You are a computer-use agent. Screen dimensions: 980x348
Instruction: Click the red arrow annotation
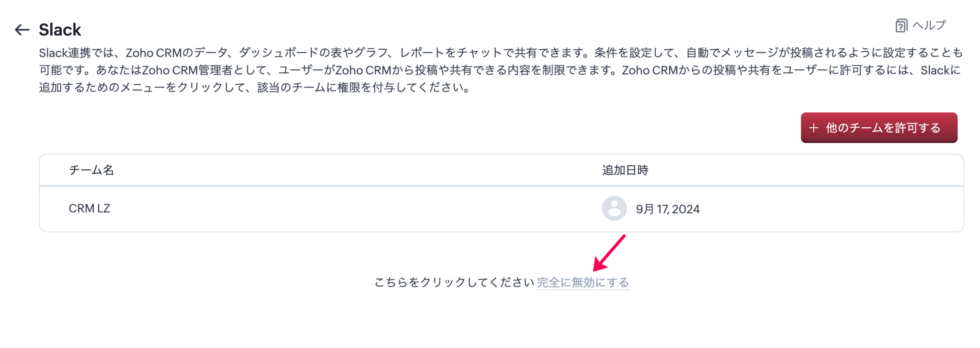[x=609, y=253]
